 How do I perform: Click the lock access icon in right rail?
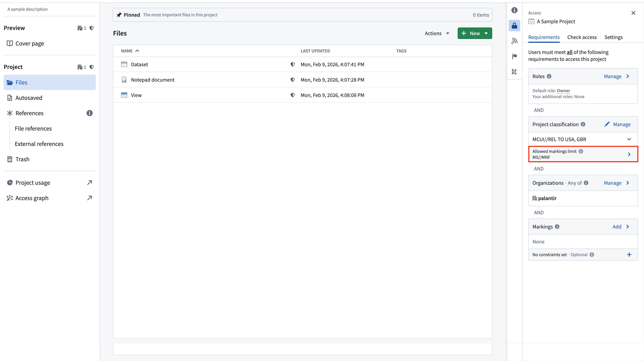click(514, 26)
